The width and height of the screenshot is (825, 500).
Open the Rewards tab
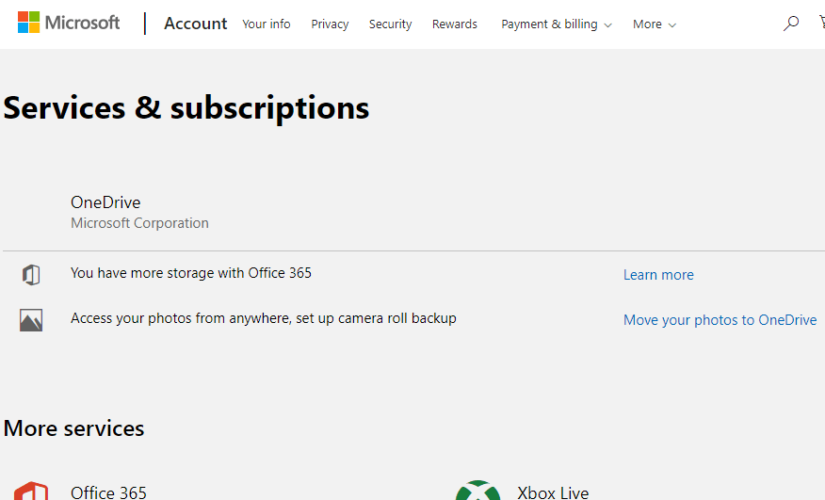click(x=455, y=24)
